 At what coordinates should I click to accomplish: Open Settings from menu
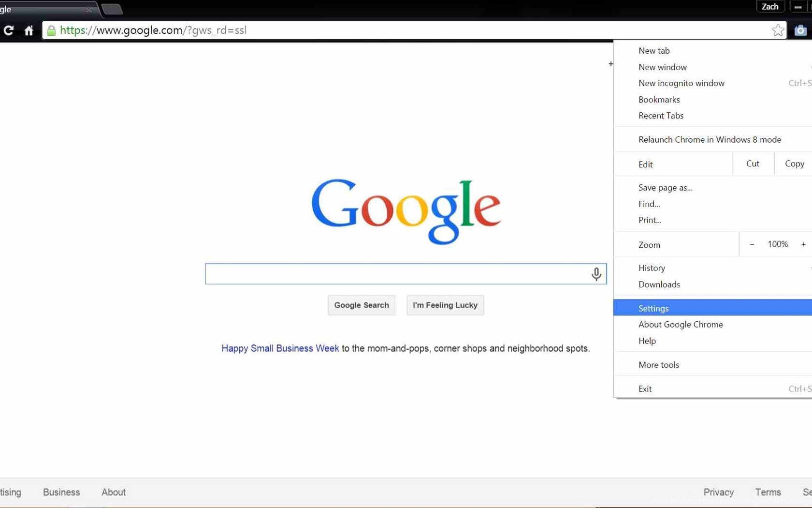coord(712,308)
